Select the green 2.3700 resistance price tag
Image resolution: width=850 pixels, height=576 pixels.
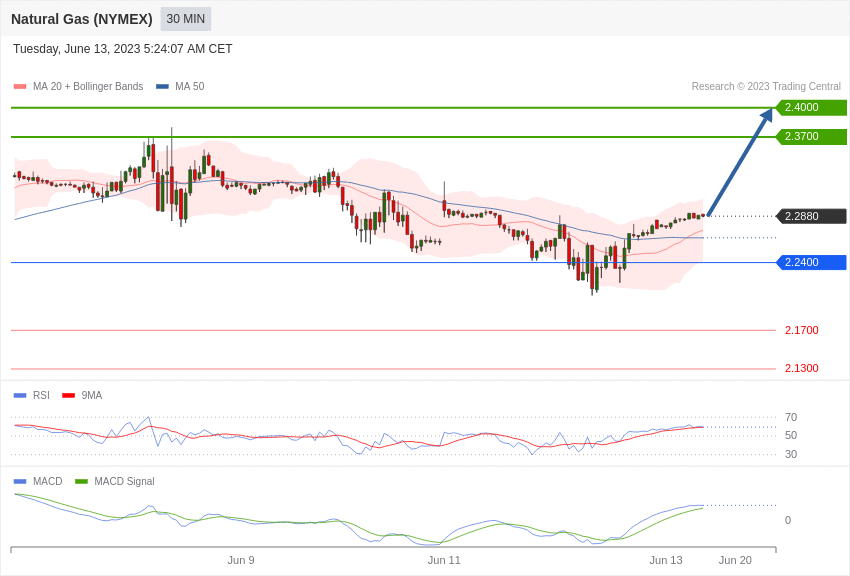pyautogui.click(x=811, y=137)
